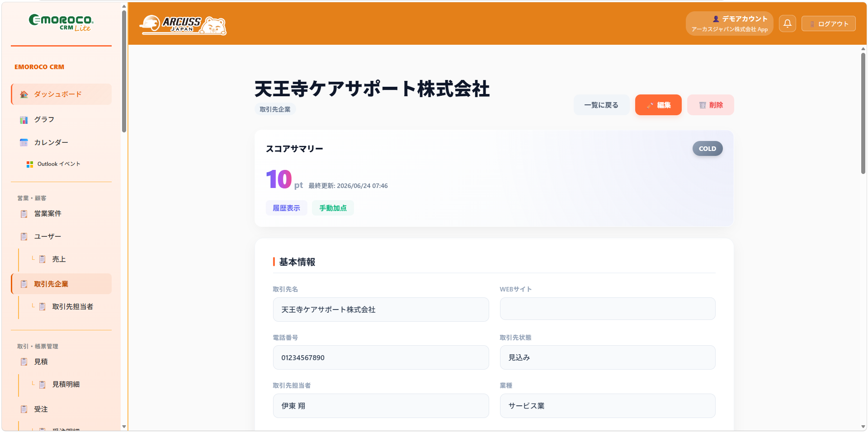Image resolution: width=868 pixels, height=432 pixels.
Task: Click the main page scrollbar thumb
Action: pos(863,113)
